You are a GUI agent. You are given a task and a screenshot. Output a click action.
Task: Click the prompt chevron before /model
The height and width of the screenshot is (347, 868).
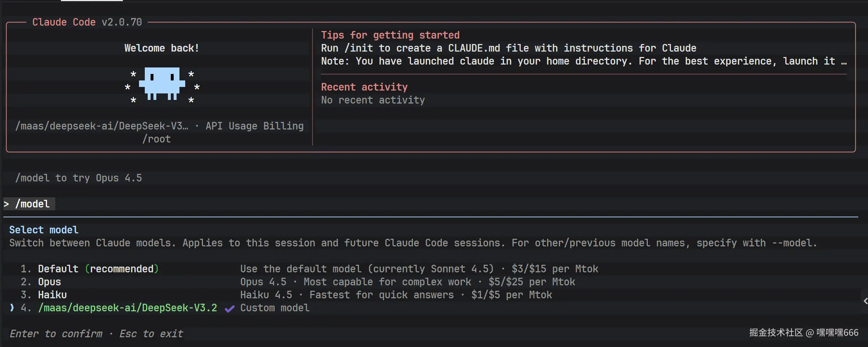point(6,204)
